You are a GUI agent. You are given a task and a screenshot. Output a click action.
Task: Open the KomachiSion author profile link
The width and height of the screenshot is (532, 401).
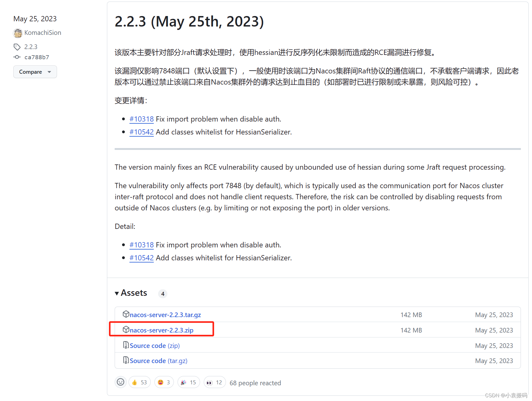pyautogui.click(x=43, y=33)
